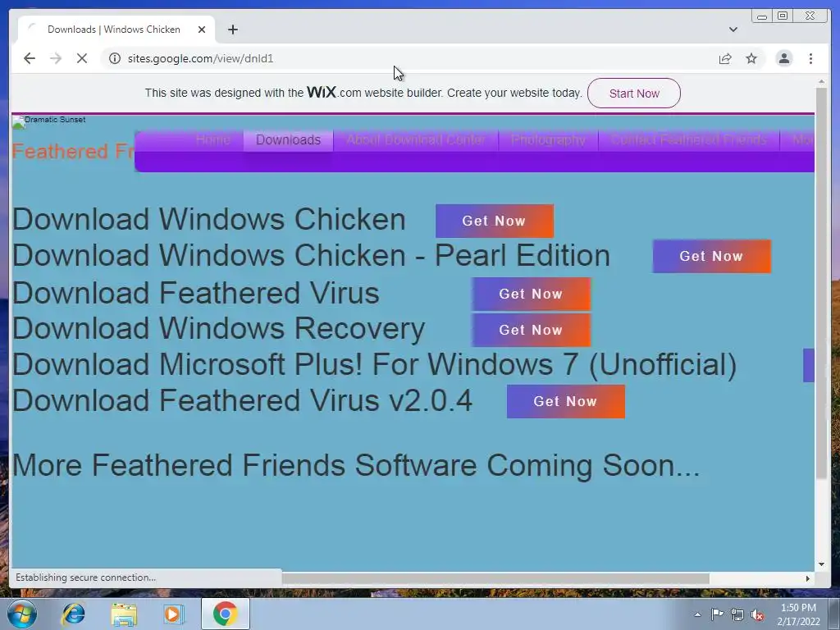840x630 pixels.
Task: Click 'Download Microsoft Plus! For Windows 7 (Unofficial)' text
Action: coord(374,365)
